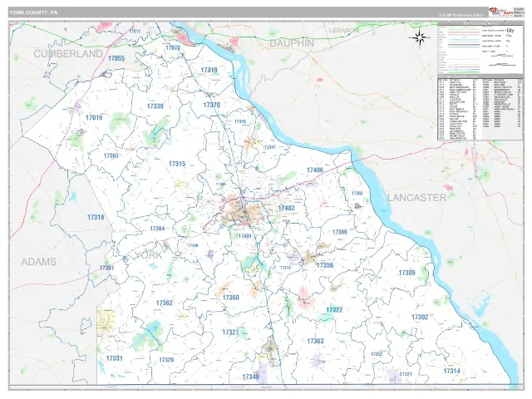Image resolution: width=532 pixels, height=399 pixels.
Task: Click the compass rose on the map
Action: pos(420,37)
